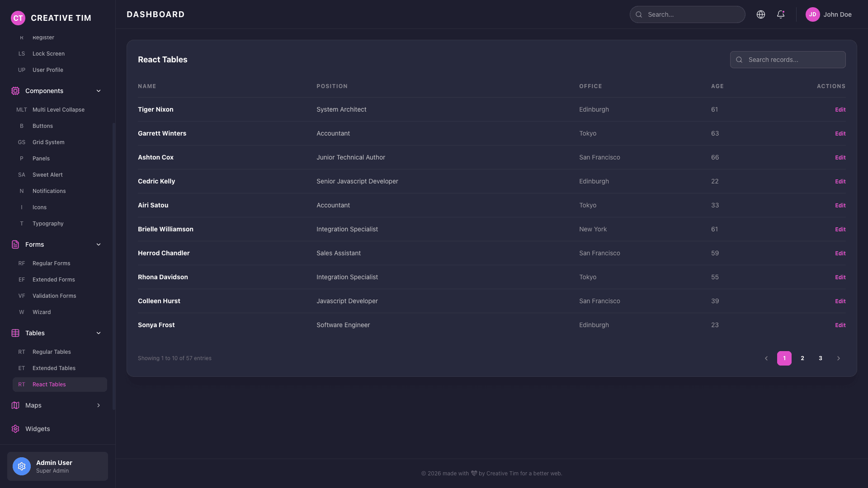Click the globe language icon

coord(761,14)
